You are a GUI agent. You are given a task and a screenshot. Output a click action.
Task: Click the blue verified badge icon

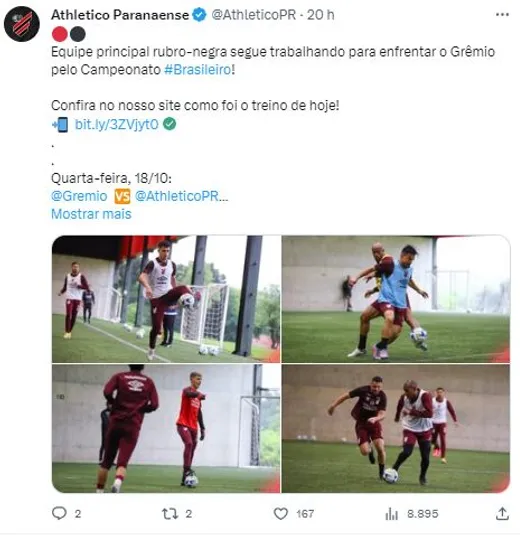[200, 15]
